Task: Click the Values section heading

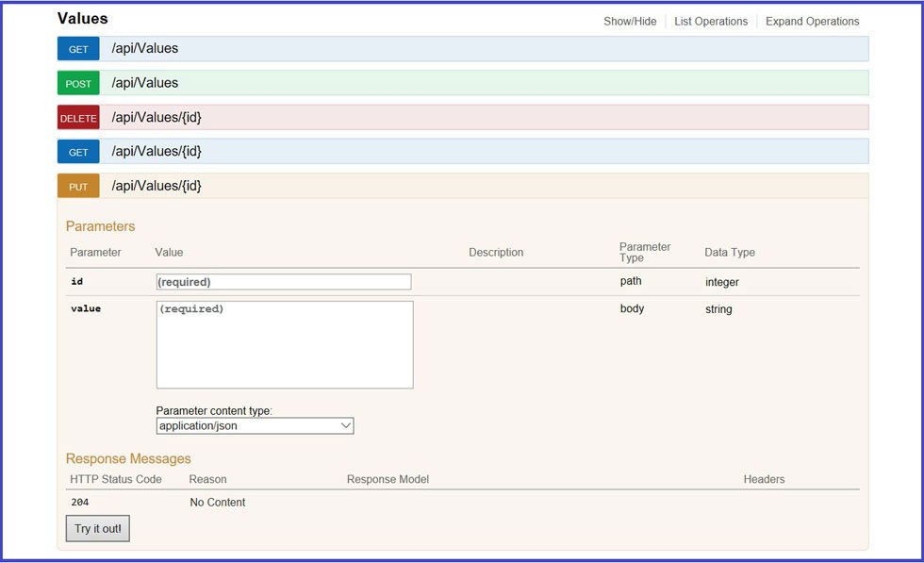Action: pyautogui.click(x=83, y=19)
